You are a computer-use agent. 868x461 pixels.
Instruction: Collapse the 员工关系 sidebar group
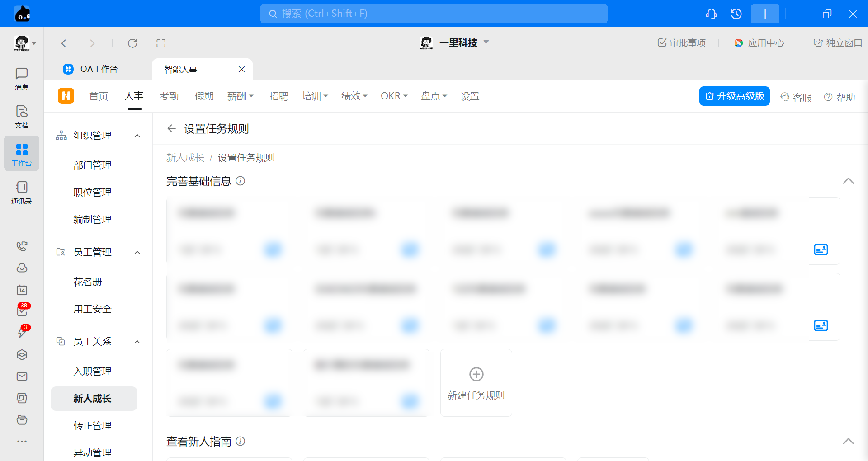point(137,342)
